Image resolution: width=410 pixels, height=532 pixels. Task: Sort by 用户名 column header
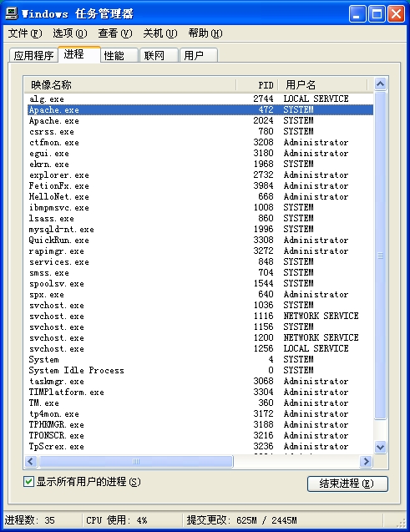pyautogui.click(x=322, y=84)
